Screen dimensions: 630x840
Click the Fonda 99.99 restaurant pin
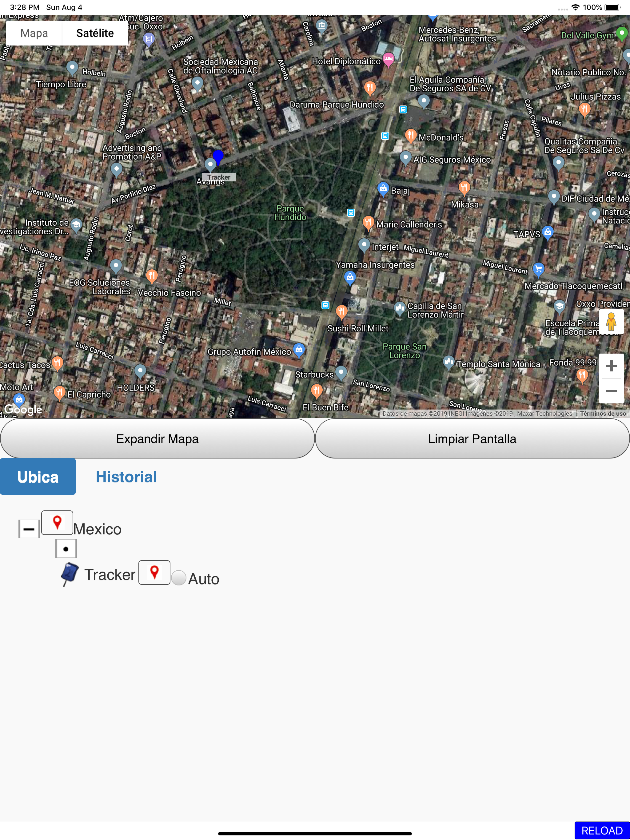tap(582, 376)
